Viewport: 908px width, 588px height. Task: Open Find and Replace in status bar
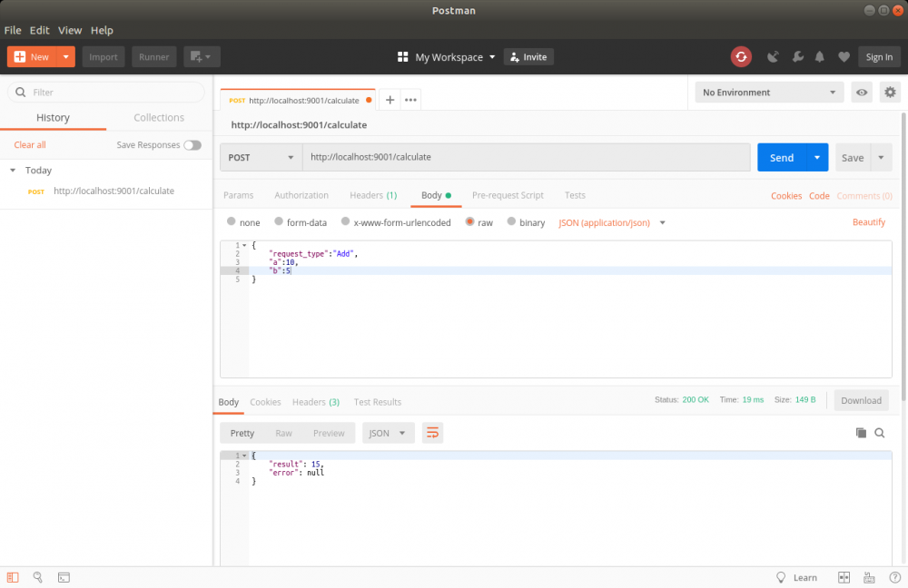[x=37, y=577]
